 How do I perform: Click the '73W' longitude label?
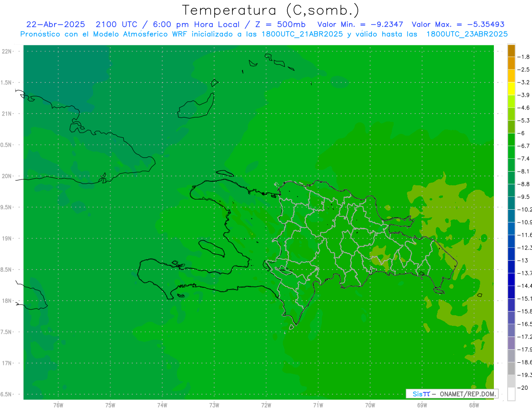pos(214,405)
